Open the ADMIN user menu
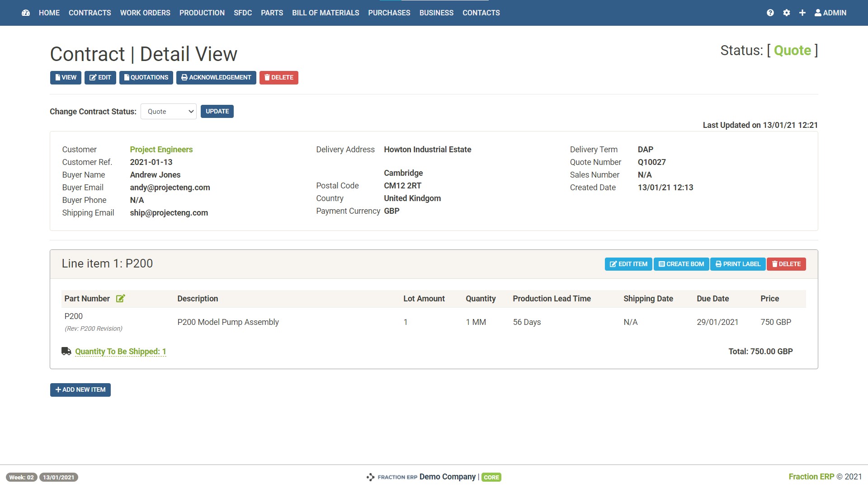The image size is (868, 488). click(830, 13)
